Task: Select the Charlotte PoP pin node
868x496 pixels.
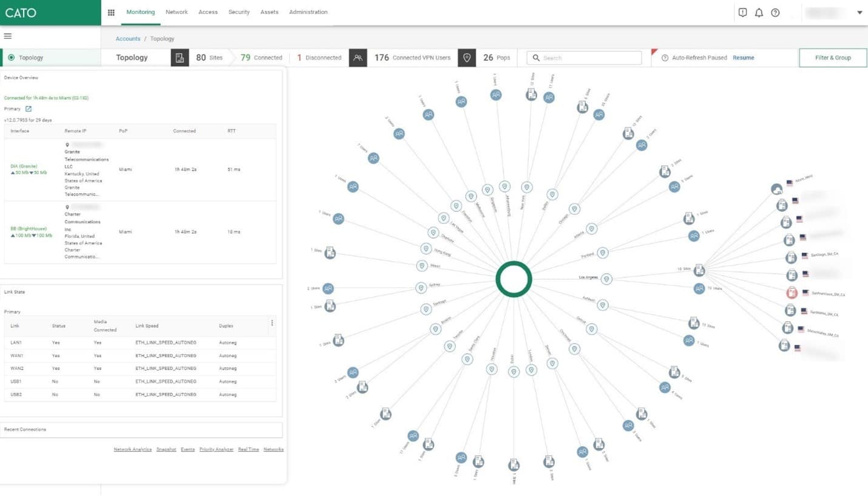Action: pyautogui.click(x=433, y=232)
